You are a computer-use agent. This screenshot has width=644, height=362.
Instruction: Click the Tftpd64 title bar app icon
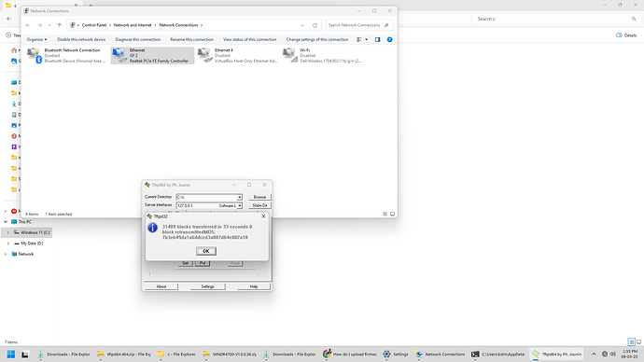tap(147, 185)
